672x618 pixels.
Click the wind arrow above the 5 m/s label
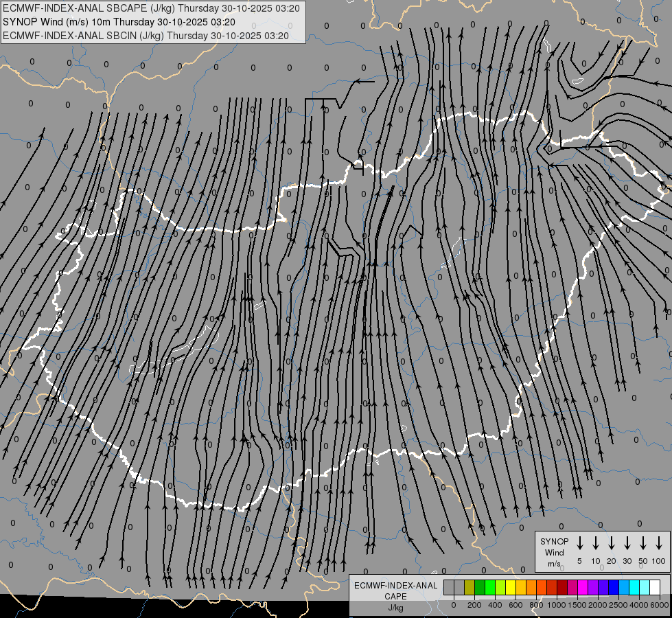[579, 543]
